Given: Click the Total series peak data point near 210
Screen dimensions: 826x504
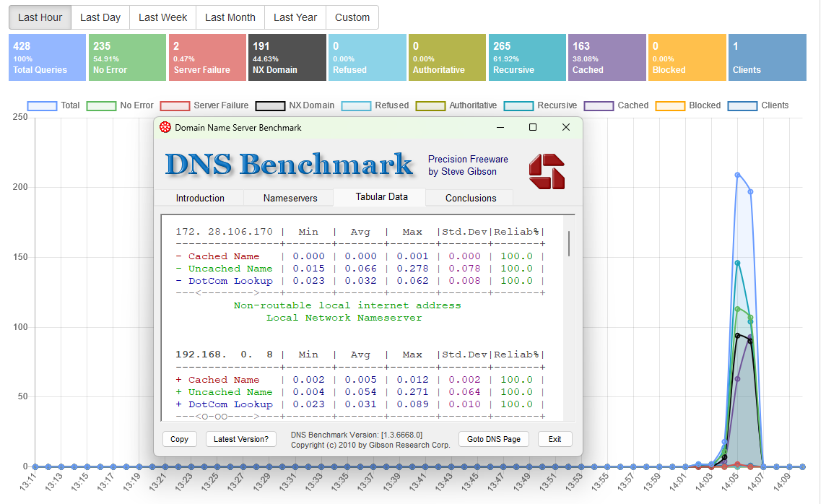Looking at the screenshot, I should pyautogui.click(x=737, y=175).
